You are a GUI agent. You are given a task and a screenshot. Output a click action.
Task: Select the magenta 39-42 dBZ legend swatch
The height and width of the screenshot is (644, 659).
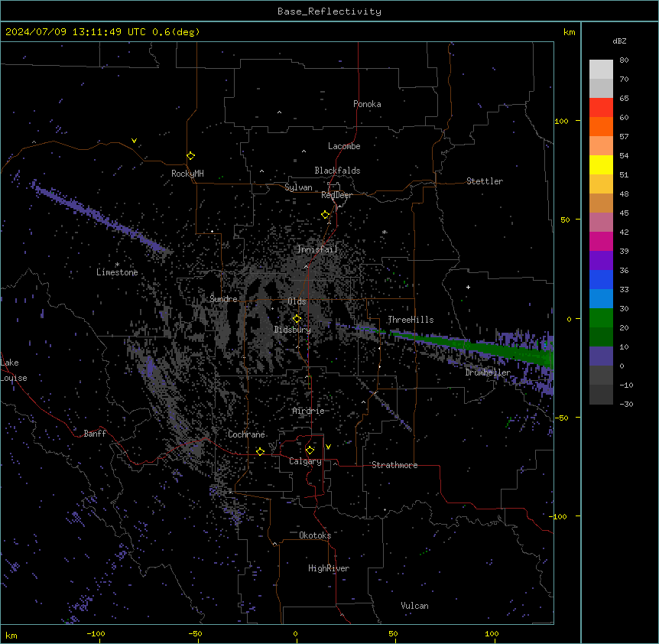[601, 241]
